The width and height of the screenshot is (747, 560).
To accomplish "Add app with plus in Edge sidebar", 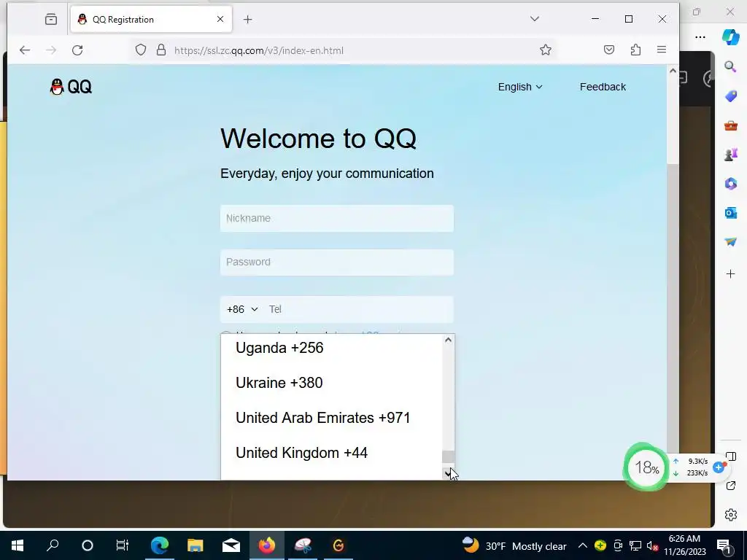I will coord(730,274).
